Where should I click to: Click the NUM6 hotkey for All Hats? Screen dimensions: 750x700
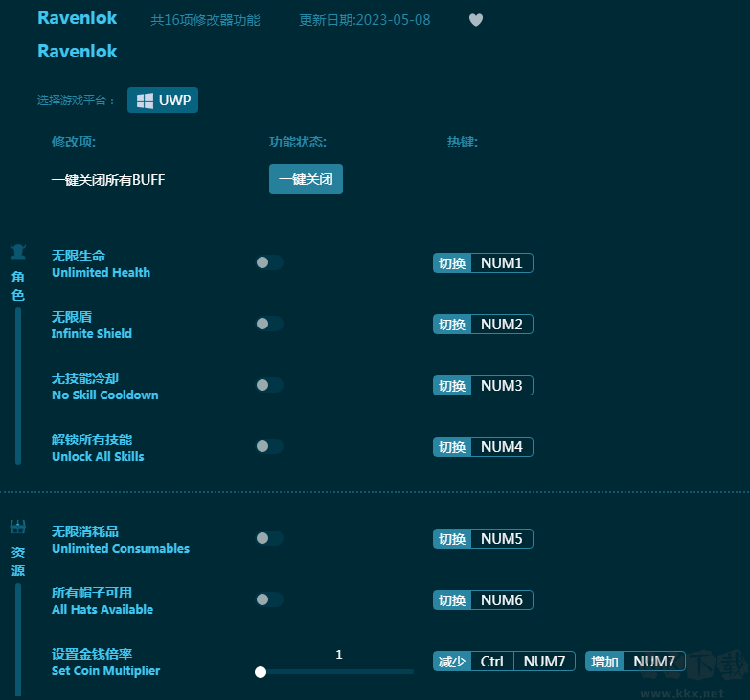[501, 600]
